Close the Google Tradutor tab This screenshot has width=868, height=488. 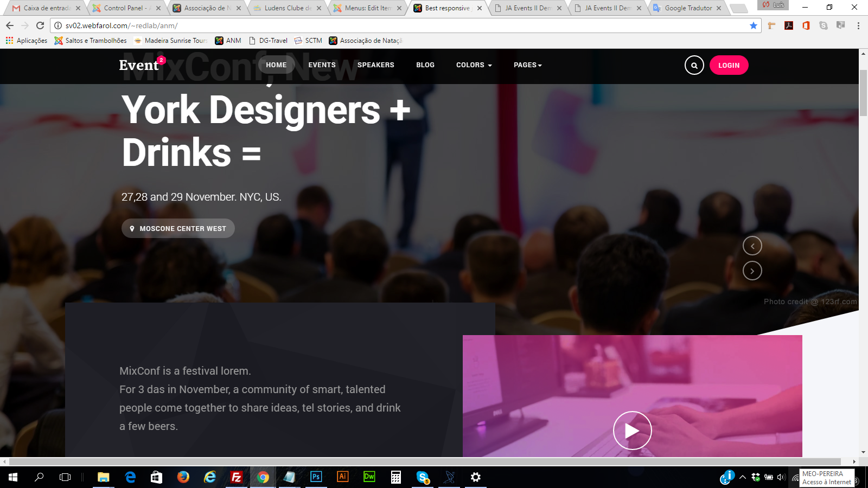[719, 8]
